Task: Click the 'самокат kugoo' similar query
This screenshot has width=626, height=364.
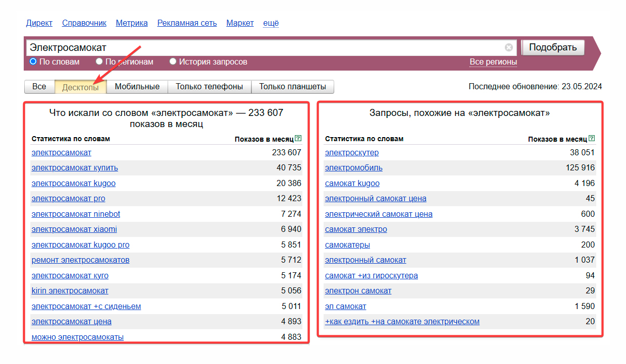Action: (x=352, y=184)
